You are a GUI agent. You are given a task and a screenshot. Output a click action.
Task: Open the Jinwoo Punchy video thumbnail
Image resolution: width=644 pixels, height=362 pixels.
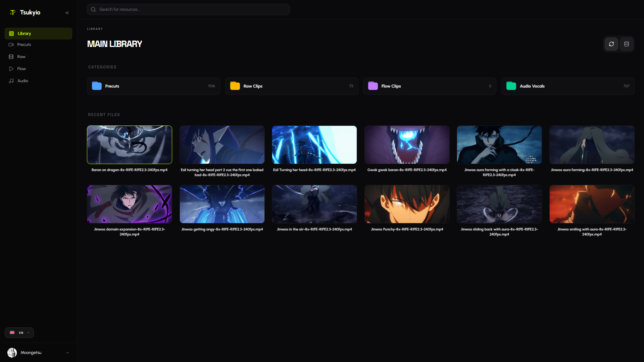407,204
